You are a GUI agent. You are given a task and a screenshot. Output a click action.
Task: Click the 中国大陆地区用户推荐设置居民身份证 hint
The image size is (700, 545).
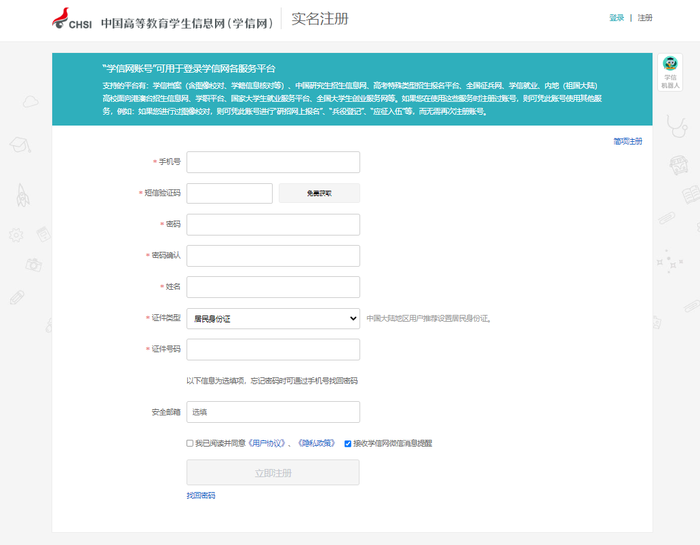coord(429,319)
